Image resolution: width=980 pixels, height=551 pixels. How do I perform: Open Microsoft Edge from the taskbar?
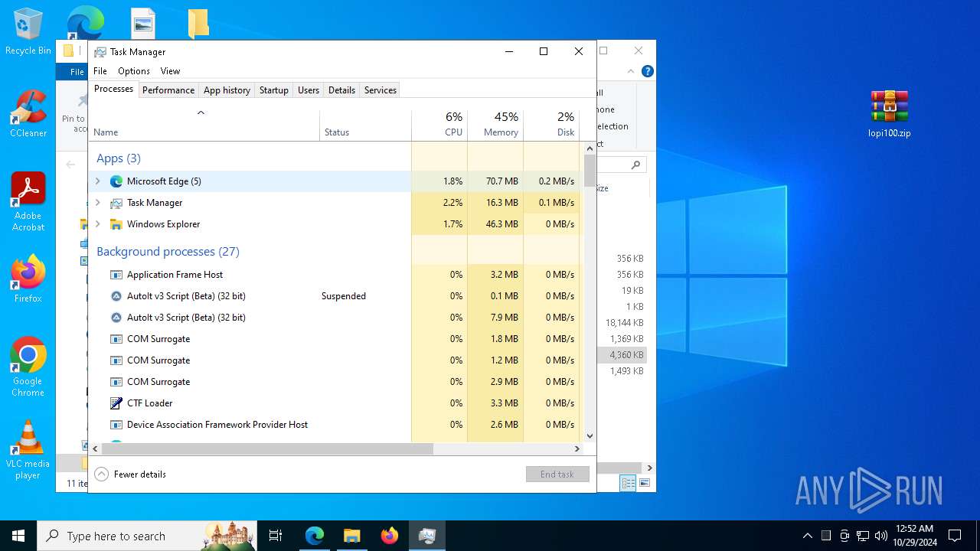coord(315,536)
